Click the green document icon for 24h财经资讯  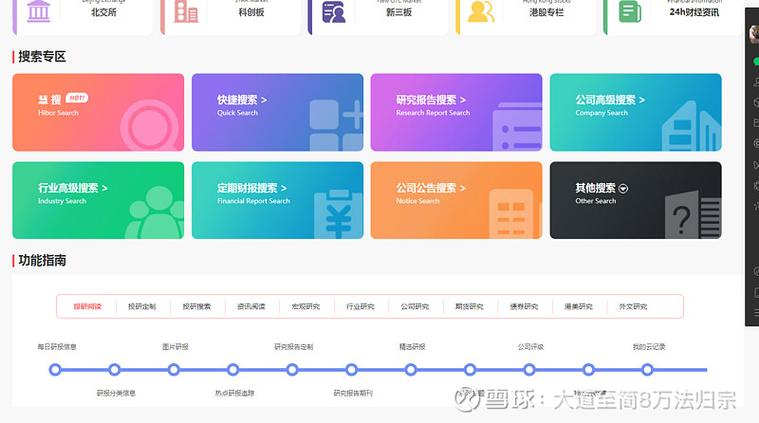[630, 12]
